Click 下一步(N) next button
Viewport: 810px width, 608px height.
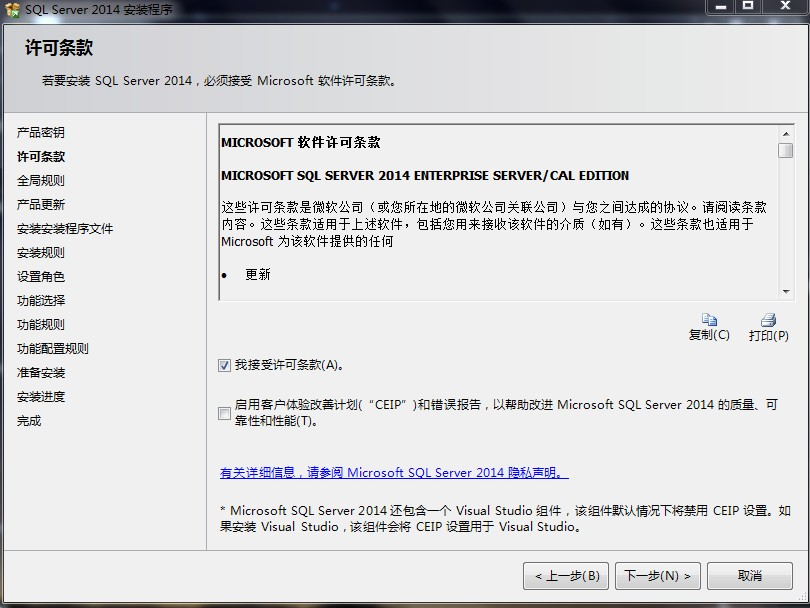click(658, 576)
